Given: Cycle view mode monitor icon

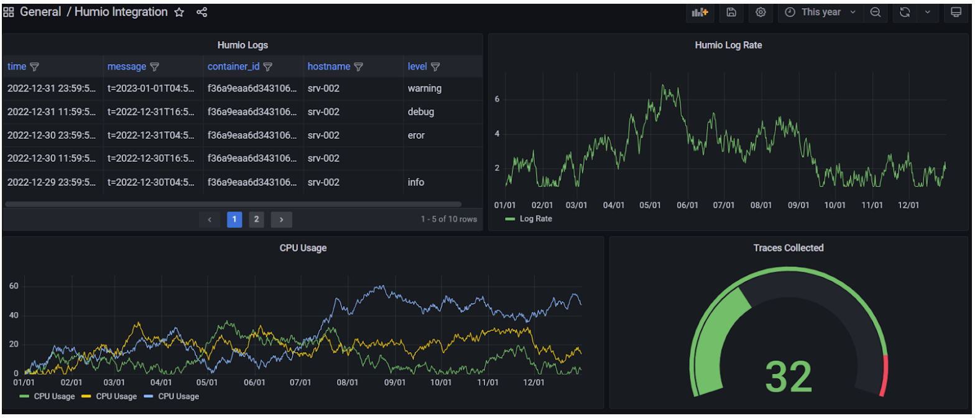Looking at the screenshot, I should pyautogui.click(x=956, y=12).
